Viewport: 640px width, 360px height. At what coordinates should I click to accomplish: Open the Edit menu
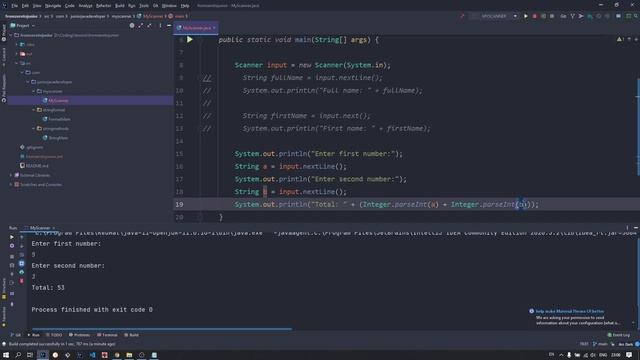click(25, 6)
